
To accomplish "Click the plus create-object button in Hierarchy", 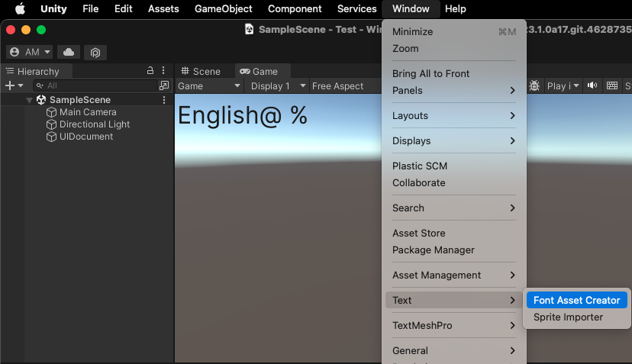I will pos(14,85).
